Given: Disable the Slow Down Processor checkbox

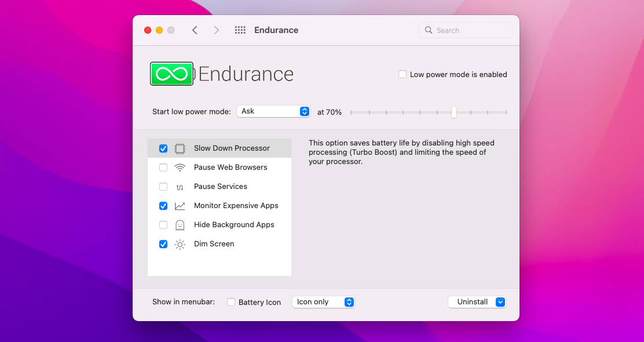Looking at the screenshot, I should tap(163, 148).
